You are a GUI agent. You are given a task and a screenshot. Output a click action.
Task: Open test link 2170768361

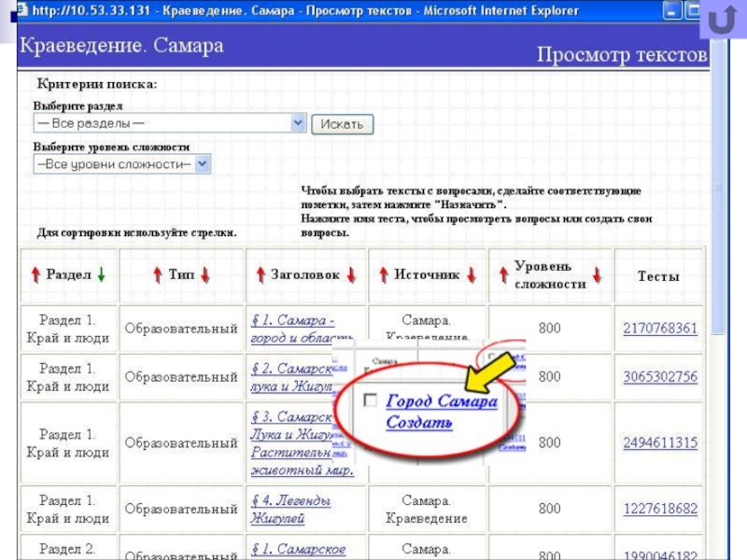(x=660, y=329)
